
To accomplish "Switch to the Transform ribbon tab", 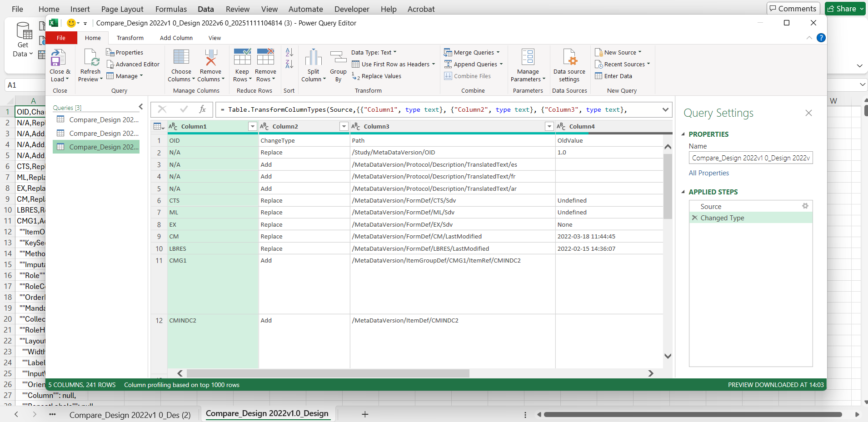I will click(130, 38).
